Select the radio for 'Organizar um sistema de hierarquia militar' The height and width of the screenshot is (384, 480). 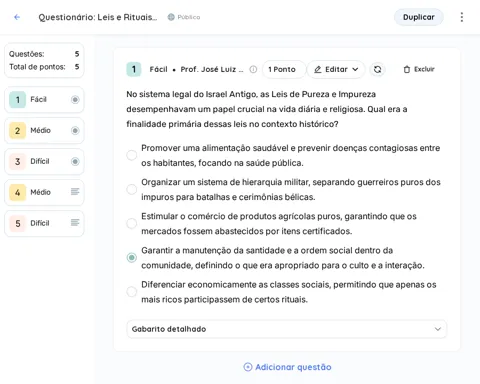click(132, 189)
